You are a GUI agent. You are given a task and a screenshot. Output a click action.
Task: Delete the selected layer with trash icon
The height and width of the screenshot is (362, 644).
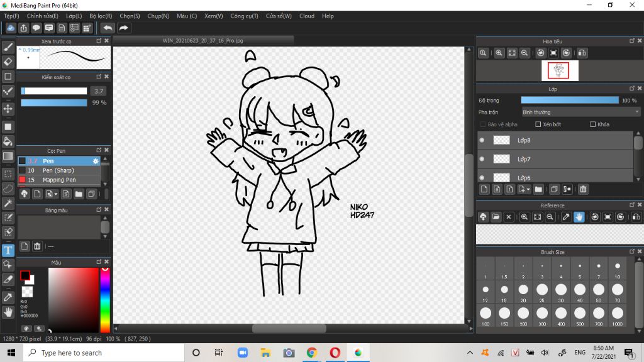pyautogui.click(x=583, y=189)
